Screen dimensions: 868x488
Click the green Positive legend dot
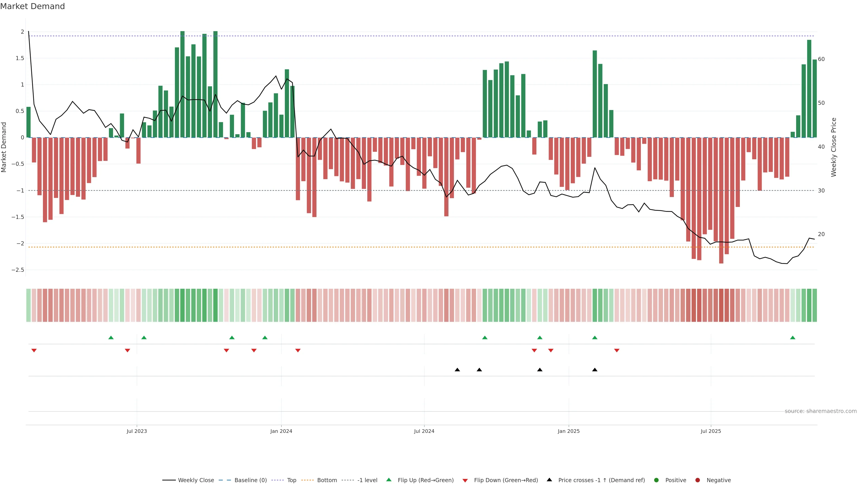pyautogui.click(x=656, y=480)
